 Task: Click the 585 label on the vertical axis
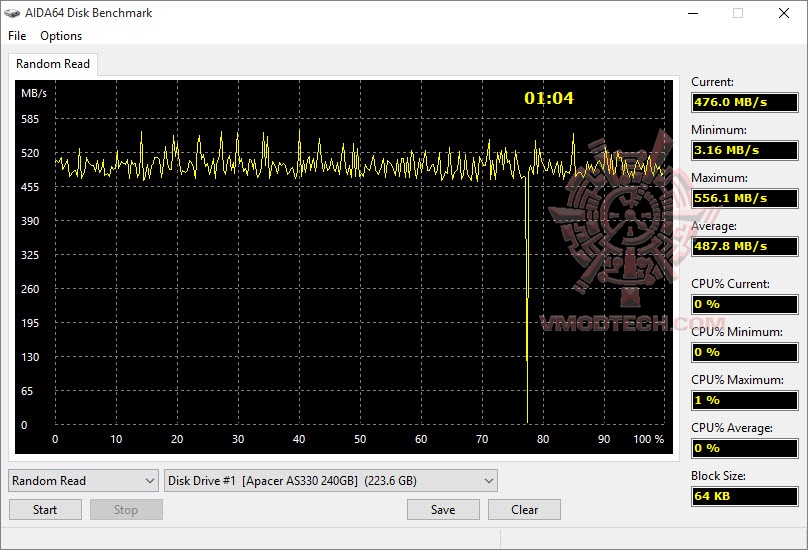[x=30, y=119]
